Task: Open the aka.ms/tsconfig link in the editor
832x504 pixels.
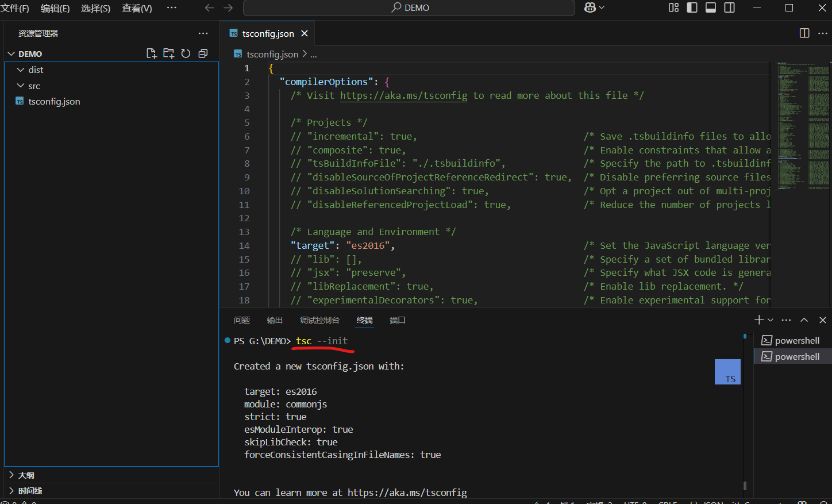Action: click(x=403, y=95)
